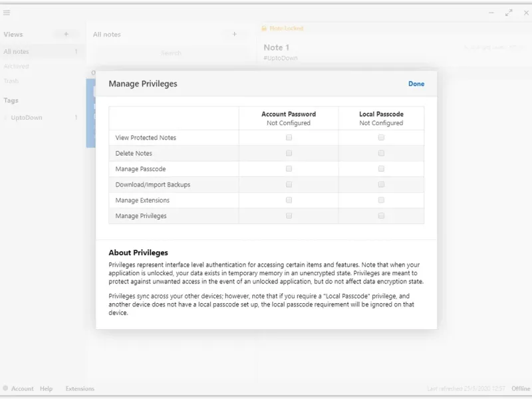Click the #UptoDown tag under Note 1
532x399 pixels.
tap(281, 58)
